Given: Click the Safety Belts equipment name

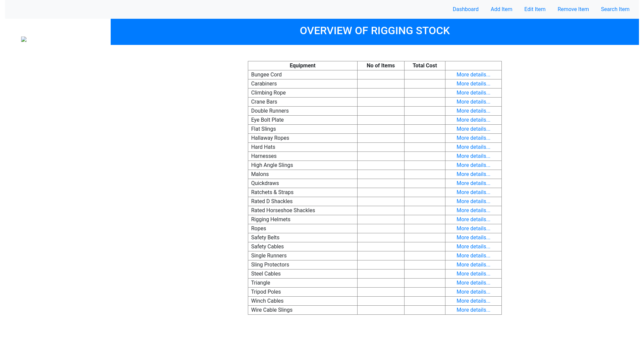Looking at the screenshot, I should pyautogui.click(x=303, y=238).
